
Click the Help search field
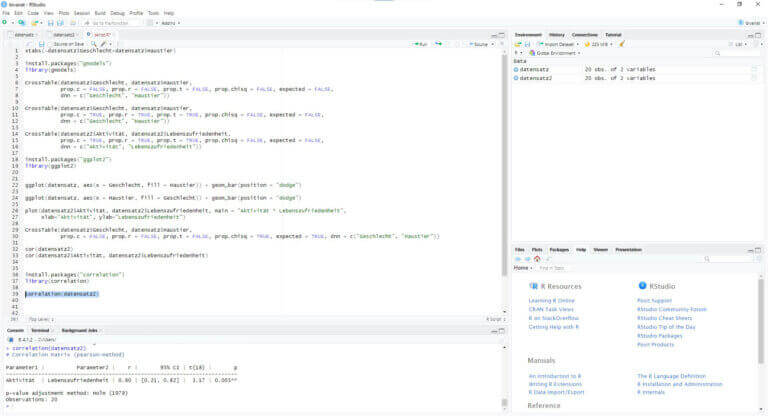(728, 259)
